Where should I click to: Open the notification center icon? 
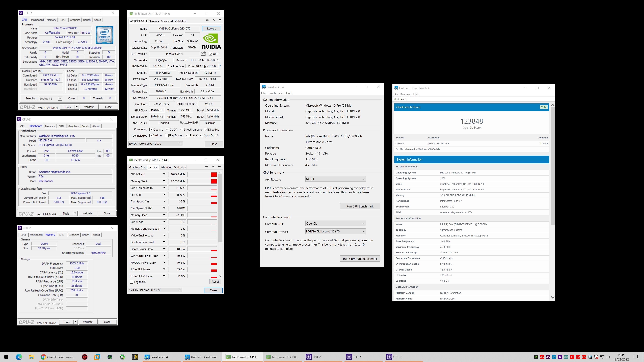pos(636,357)
